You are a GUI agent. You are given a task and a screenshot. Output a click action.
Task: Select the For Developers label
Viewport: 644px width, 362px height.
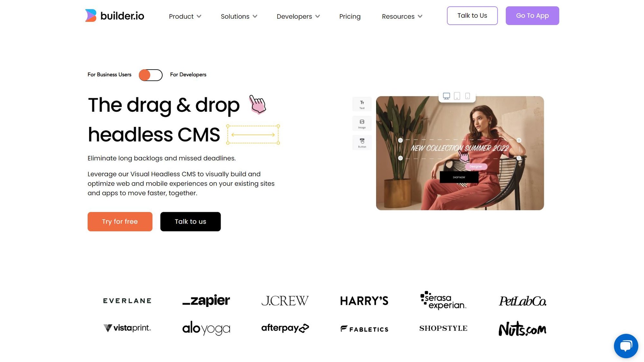click(x=188, y=75)
